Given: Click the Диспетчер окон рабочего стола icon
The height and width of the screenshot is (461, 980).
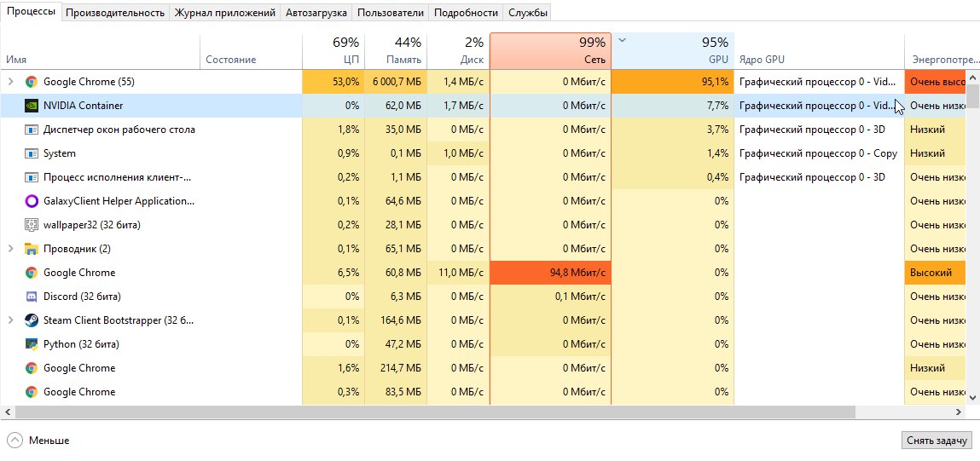Looking at the screenshot, I should pos(32,130).
